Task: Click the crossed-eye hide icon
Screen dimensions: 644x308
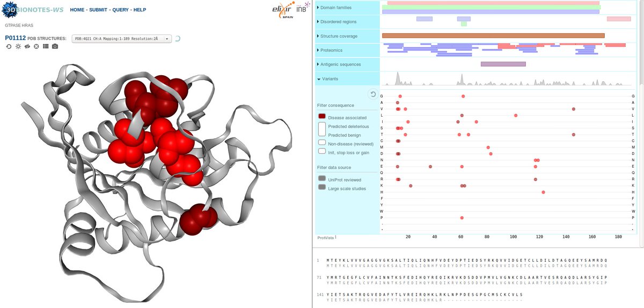Action: pos(27,47)
